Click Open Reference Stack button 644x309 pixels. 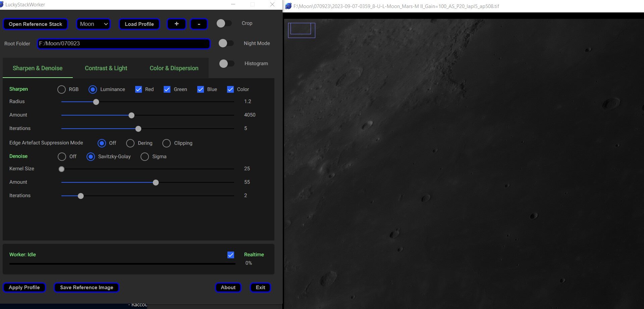pos(36,24)
